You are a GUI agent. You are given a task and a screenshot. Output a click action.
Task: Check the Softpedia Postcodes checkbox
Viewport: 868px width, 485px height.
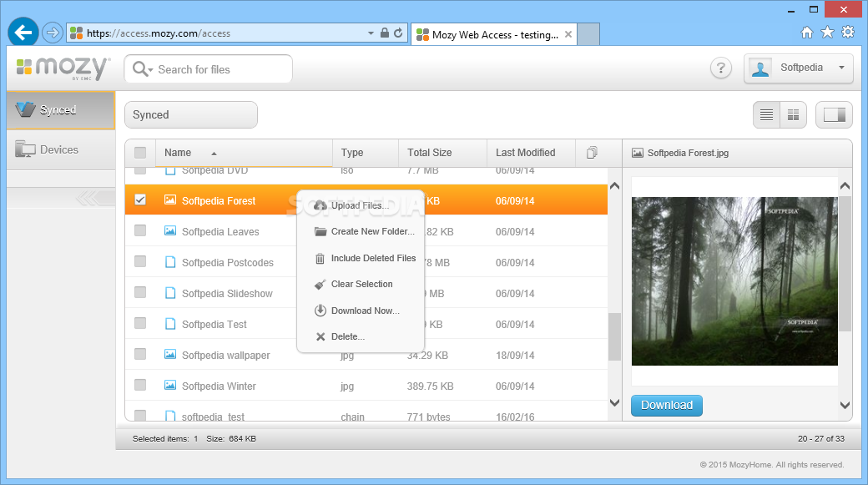(140, 261)
